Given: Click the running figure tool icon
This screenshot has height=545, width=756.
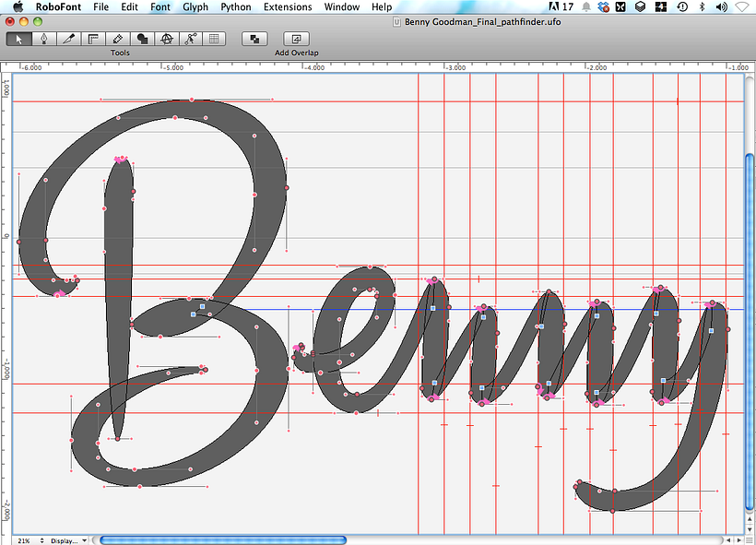Looking at the screenshot, I should click(189, 40).
